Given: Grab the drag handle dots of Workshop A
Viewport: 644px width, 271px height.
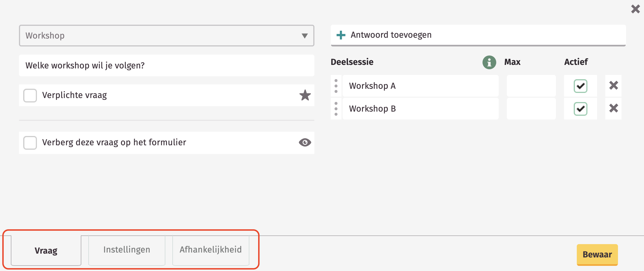Looking at the screenshot, I should (336, 86).
